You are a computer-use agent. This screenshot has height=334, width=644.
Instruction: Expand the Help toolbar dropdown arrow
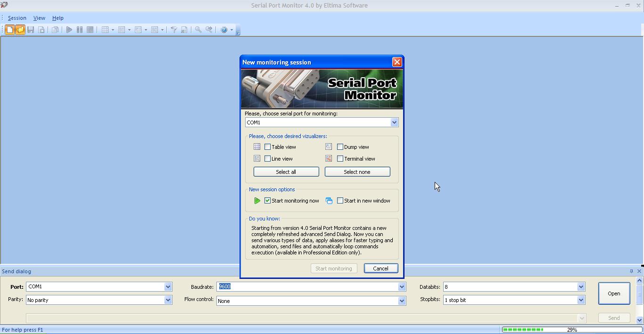(x=231, y=30)
